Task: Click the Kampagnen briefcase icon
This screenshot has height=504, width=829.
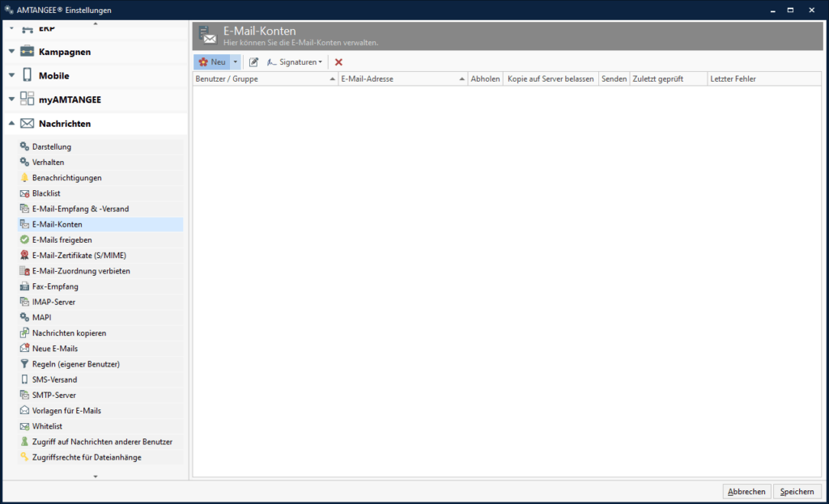Action: (27, 51)
